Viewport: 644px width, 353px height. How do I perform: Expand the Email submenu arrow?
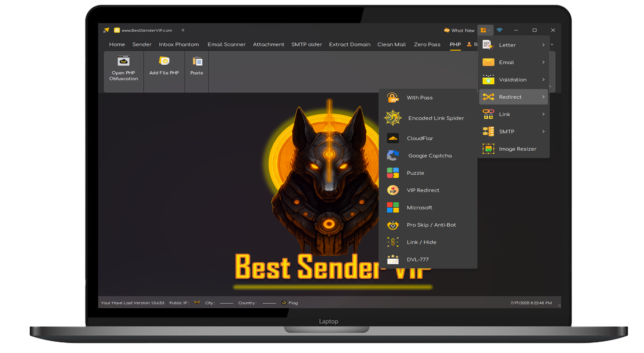[x=543, y=62]
